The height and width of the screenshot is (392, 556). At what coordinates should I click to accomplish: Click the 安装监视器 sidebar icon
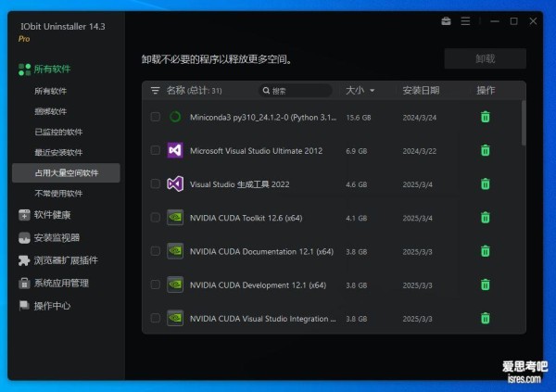click(24, 237)
